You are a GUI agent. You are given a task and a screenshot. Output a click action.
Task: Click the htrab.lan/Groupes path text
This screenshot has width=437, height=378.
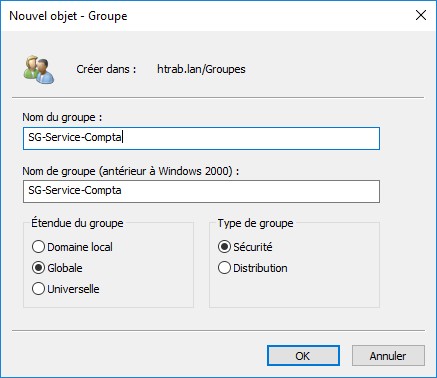pyautogui.click(x=201, y=69)
